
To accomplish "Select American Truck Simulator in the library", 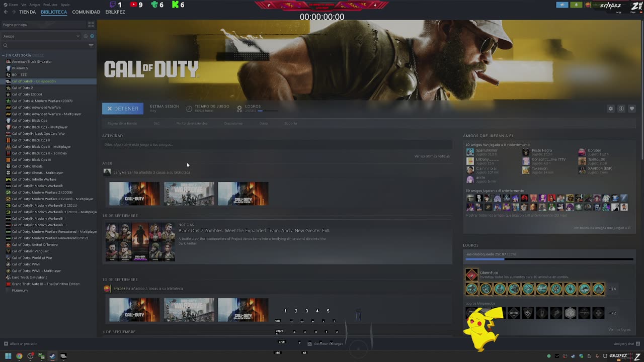I will (32, 62).
